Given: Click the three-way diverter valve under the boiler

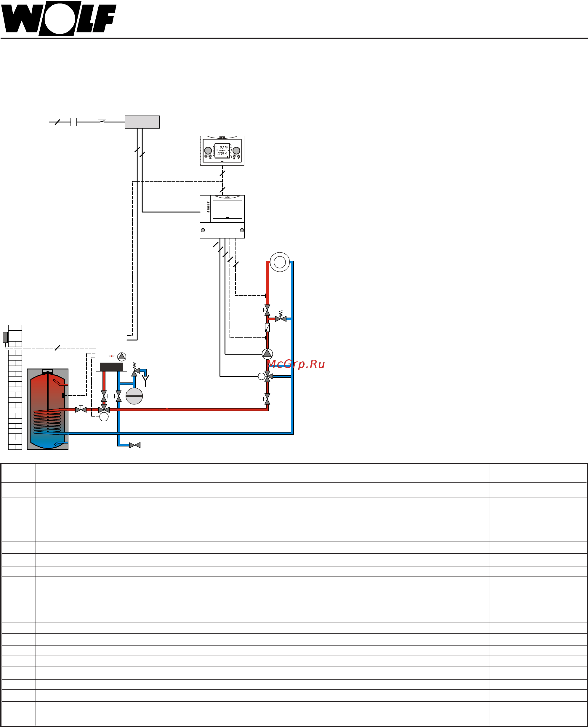Looking at the screenshot, I should click(104, 409).
